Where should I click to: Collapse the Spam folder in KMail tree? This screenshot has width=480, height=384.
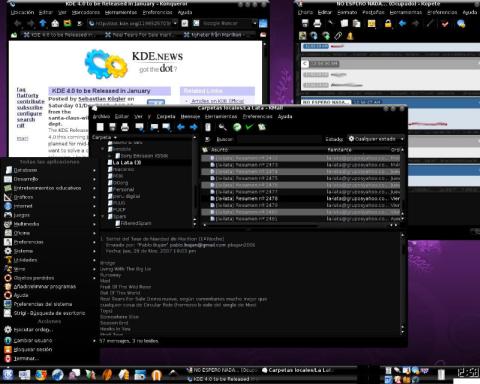click(103, 216)
